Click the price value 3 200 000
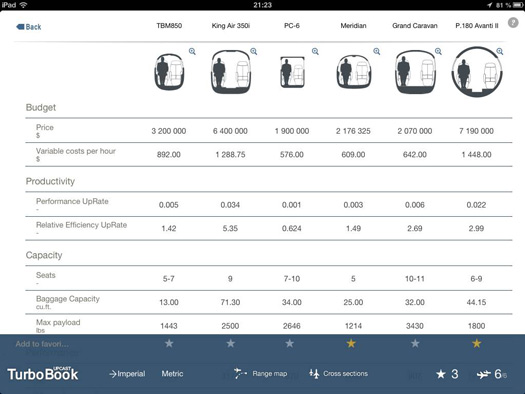 [169, 131]
